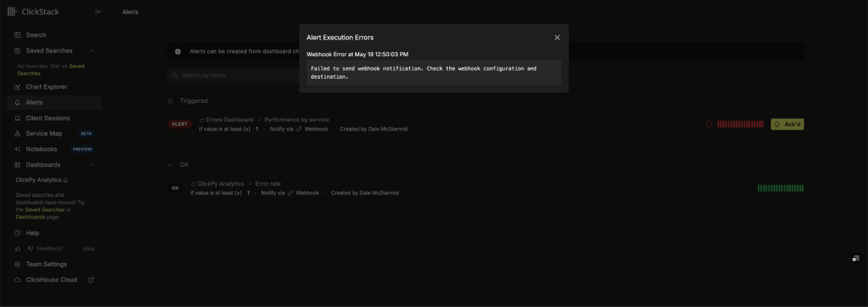868x307 pixels.
Task: Close the Alert Execution Errors dialog
Action: click(557, 38)
